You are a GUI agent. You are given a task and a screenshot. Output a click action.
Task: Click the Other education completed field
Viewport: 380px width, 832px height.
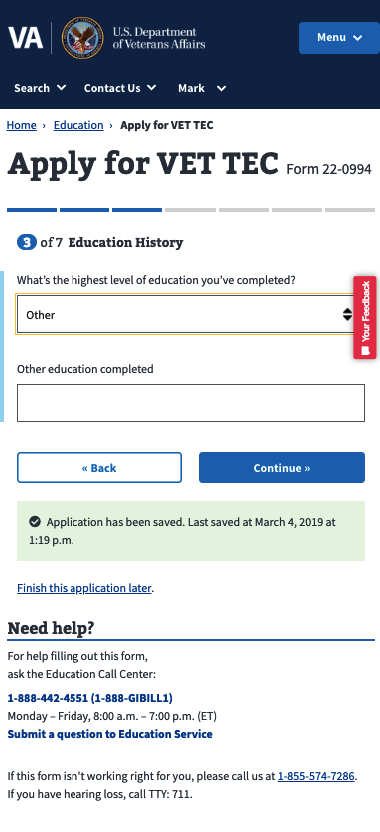[x=191, y=403]
